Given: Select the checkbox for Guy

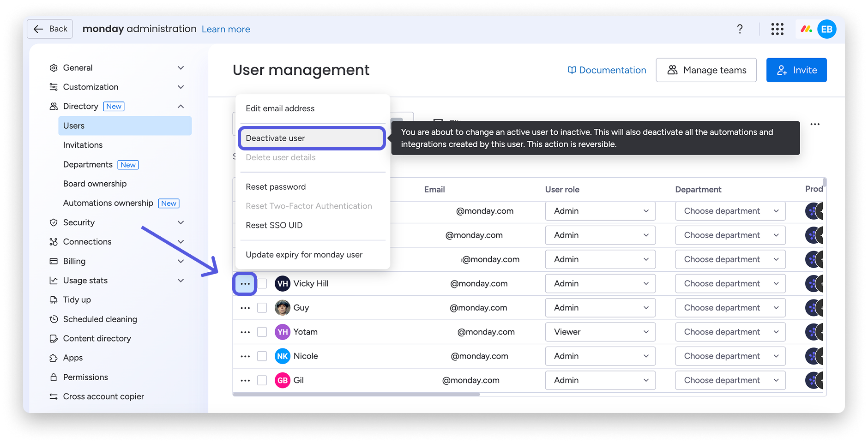Looking at the screenshot, I should (262, 308).
